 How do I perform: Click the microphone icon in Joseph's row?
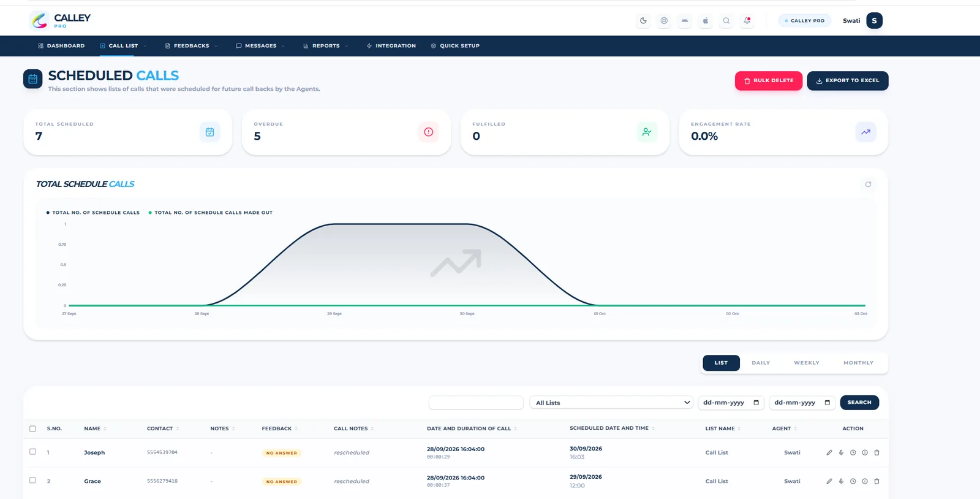pos(841,453)
